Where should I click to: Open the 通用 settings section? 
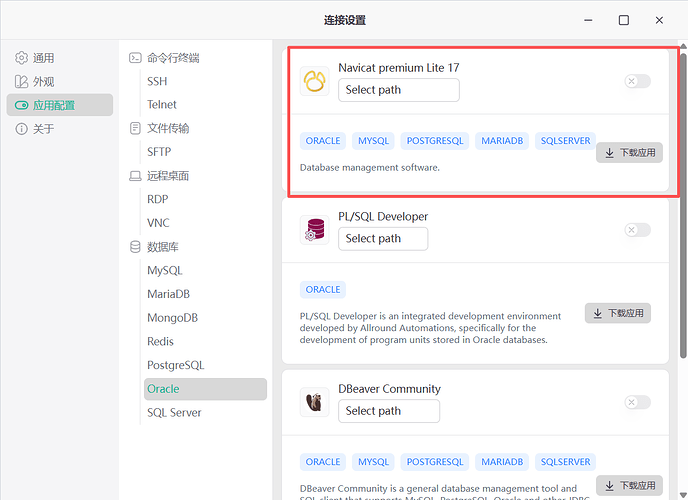click(x=43, y=58)
